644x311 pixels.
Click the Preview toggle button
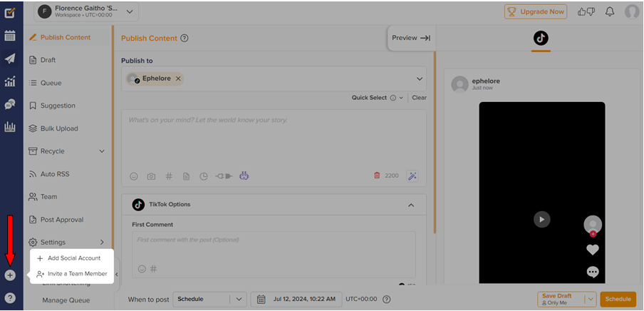[411, 38]
